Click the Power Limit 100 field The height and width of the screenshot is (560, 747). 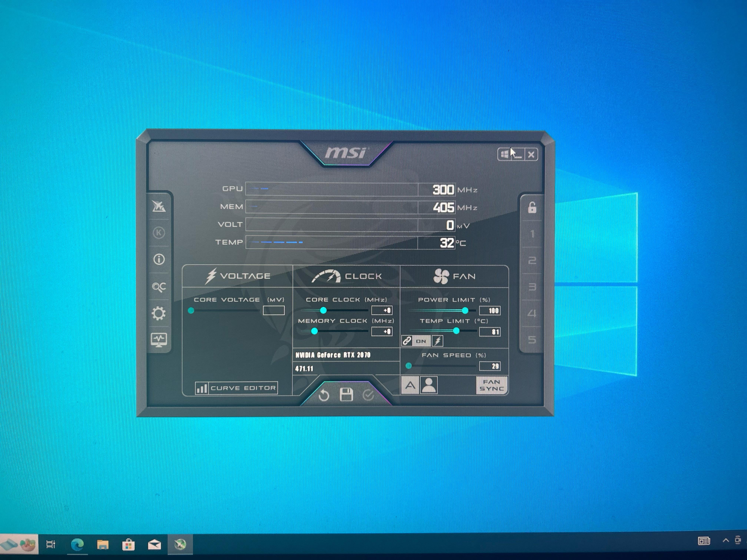click(x=490, y=311)
